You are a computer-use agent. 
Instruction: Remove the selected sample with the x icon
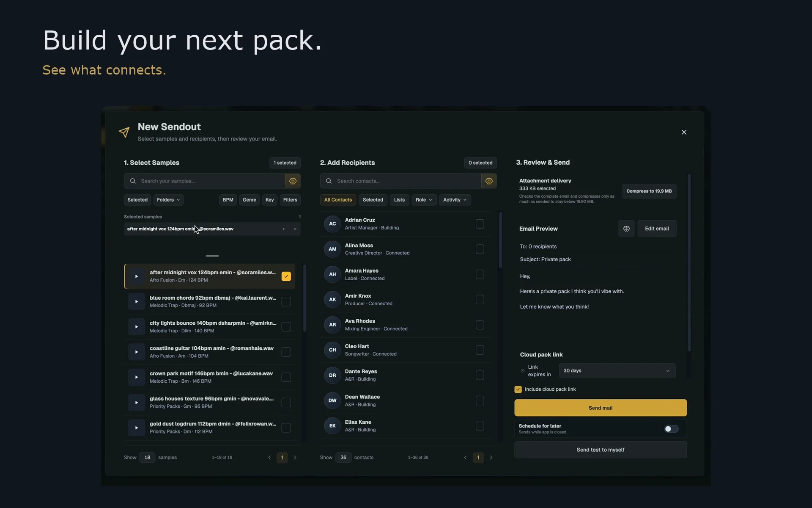(x=295, y=229)
